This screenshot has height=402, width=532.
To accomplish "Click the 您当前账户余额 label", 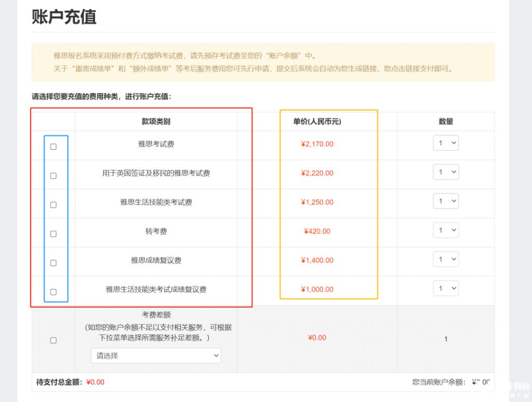I will click(x=439, y=382).
